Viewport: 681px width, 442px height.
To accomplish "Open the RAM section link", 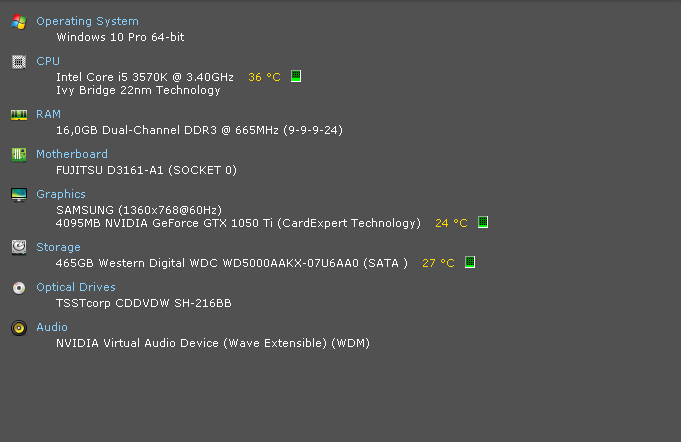I will tap(48, 114).
